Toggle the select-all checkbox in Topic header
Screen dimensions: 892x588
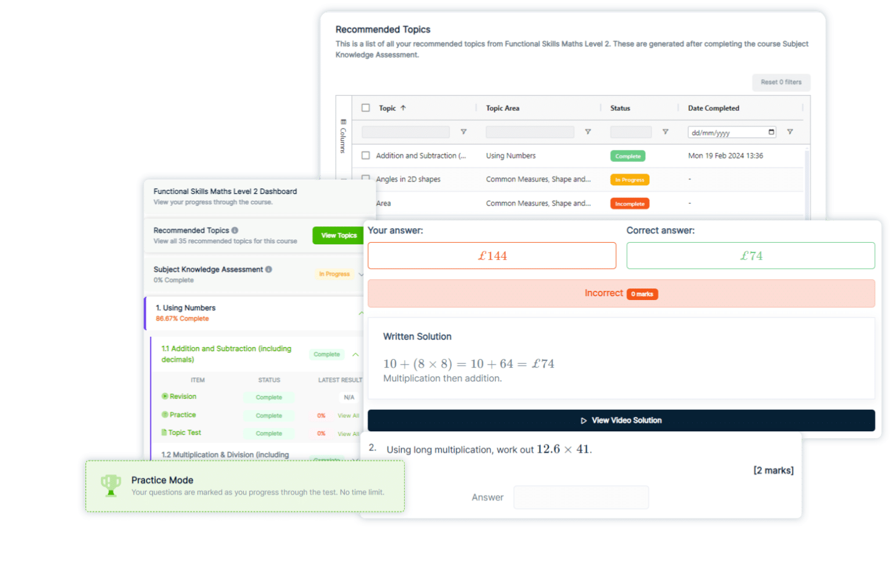point(366,108)
